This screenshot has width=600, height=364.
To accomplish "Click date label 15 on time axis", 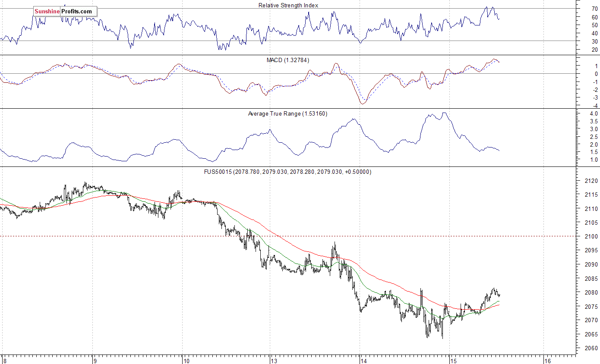I will [x=453, y=361].
